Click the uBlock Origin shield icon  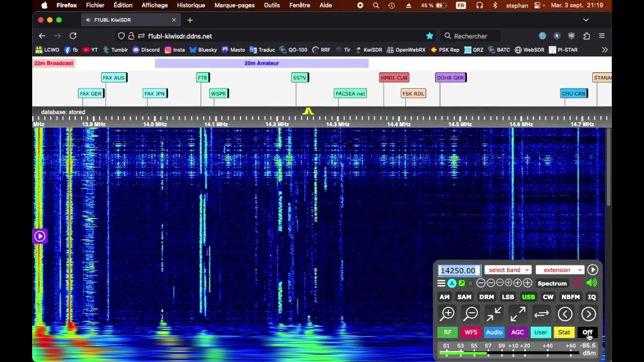[572, 36]
